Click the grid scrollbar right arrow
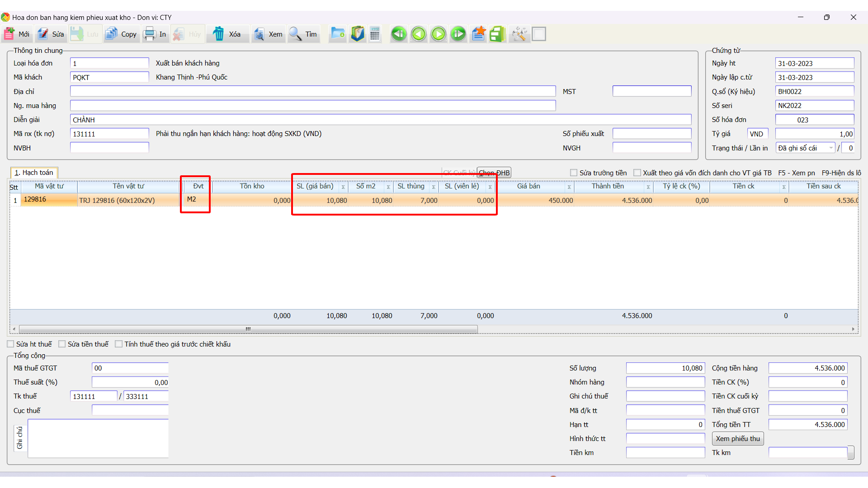 pyautogui.click(x=853, y=329)
